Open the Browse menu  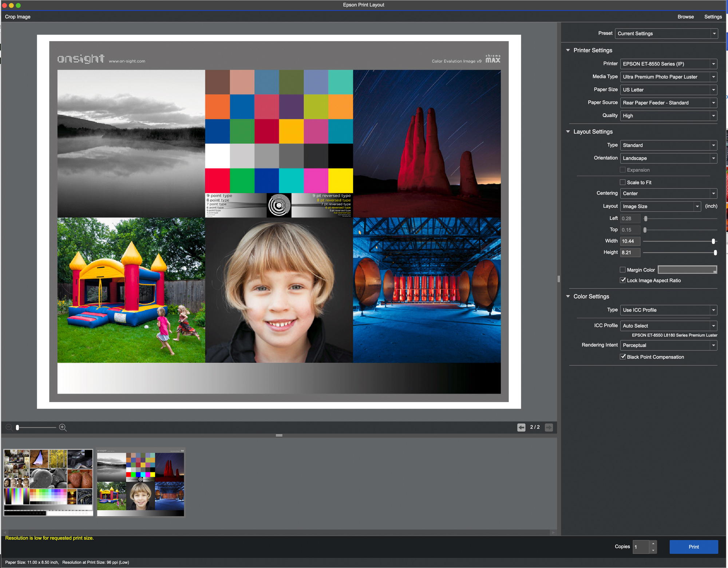[686, 17]
